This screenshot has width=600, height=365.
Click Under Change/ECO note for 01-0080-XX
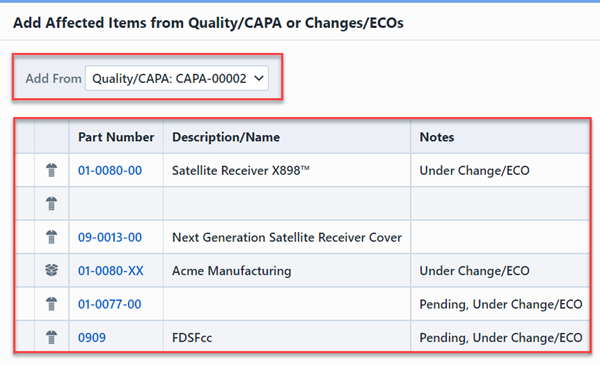(474, 270)
